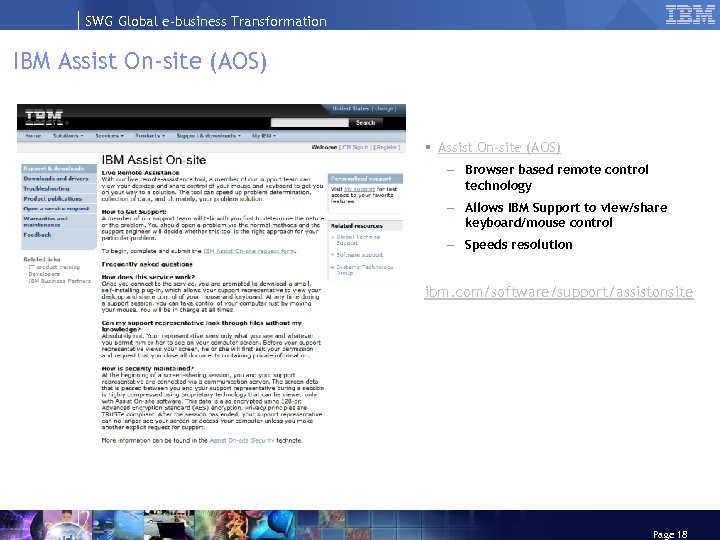
Task: Select Downloads and drivers sidebar item
Action: click(58, 179)
